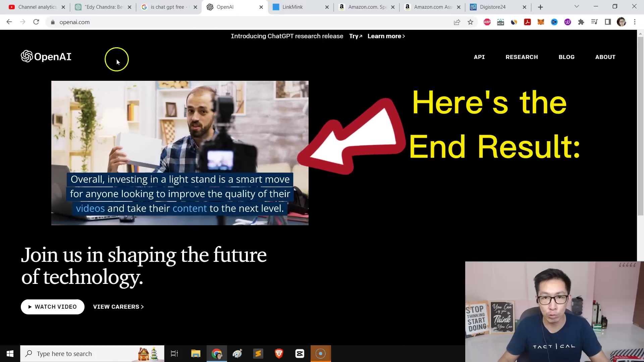Click the openai.com address bar
The height and width of the screenshot is (362, 644).
[x=248, y=22]
